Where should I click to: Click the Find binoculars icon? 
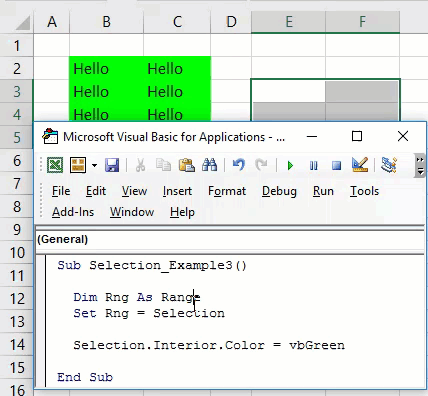(x=210, y=165)
